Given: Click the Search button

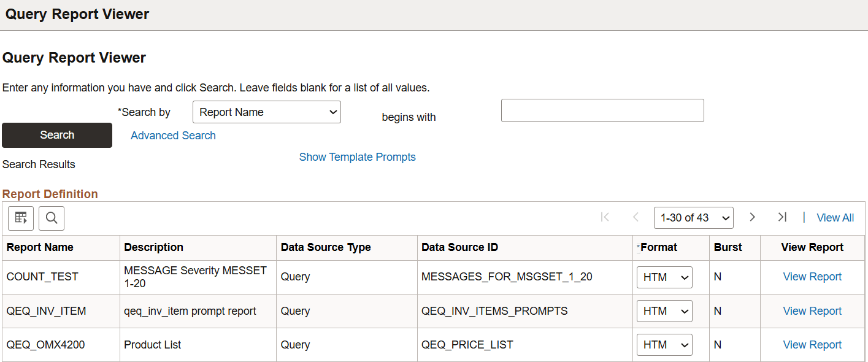Looking at the screenshot, I should tap(56, 135).
